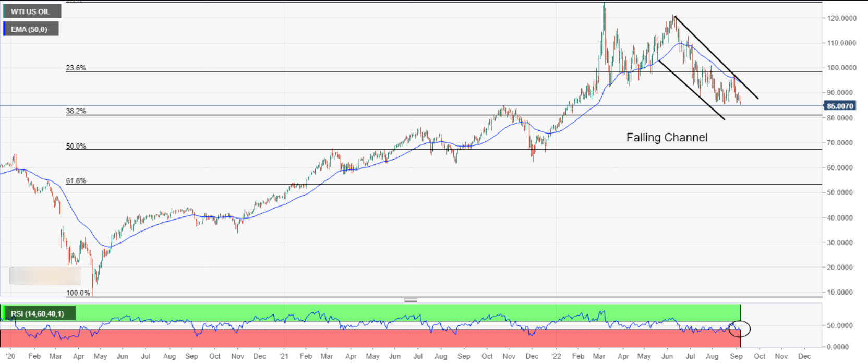Select the 61.8% Fibonacci retracement label
Viewport: 868px width, 364px height.
[x=76, y=180]
